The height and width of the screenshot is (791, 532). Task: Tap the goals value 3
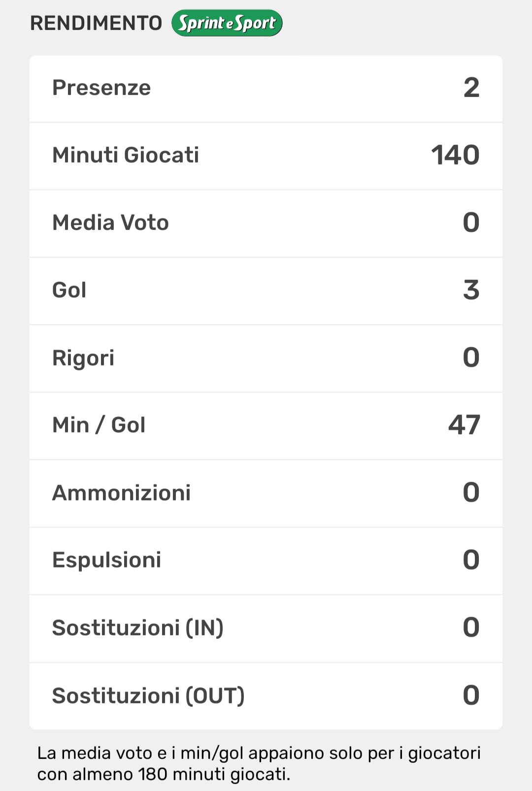[x=471, y=290]
